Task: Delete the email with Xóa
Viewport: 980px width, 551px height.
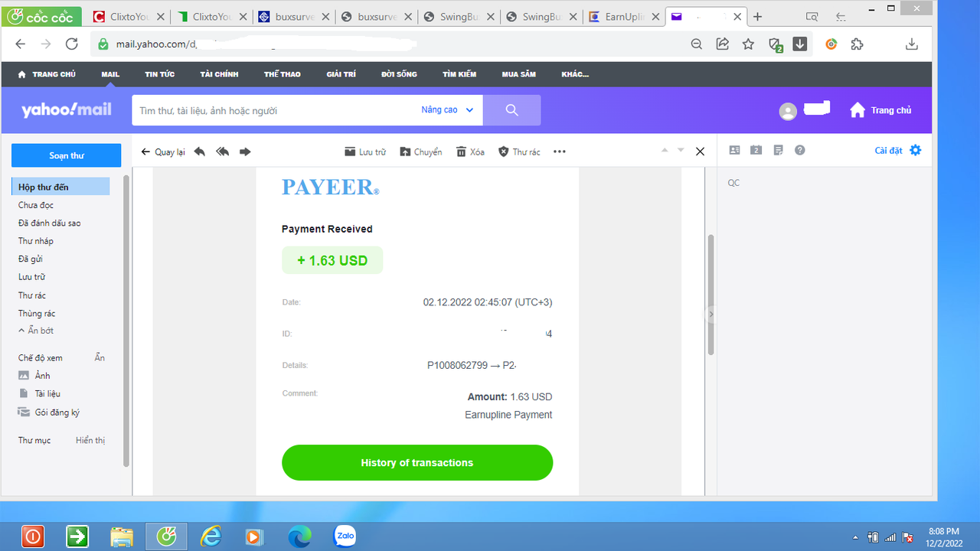Action: tap(470, 152)
